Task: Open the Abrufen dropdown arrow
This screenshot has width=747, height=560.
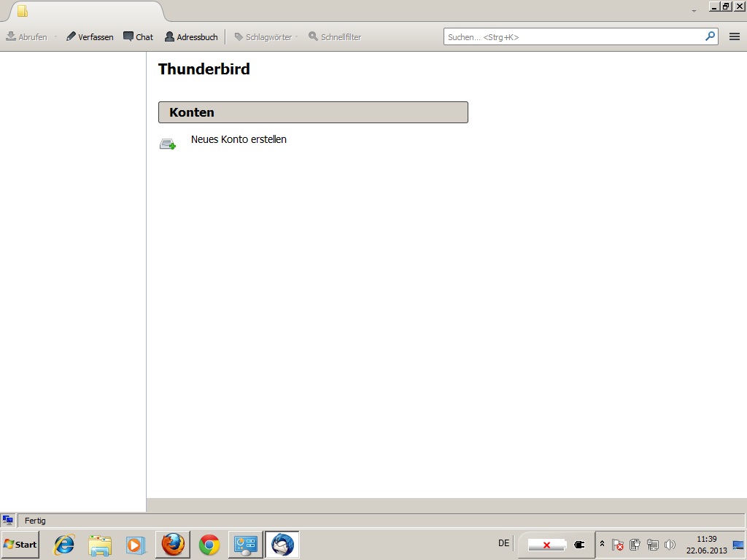Action: coord(55,36)
